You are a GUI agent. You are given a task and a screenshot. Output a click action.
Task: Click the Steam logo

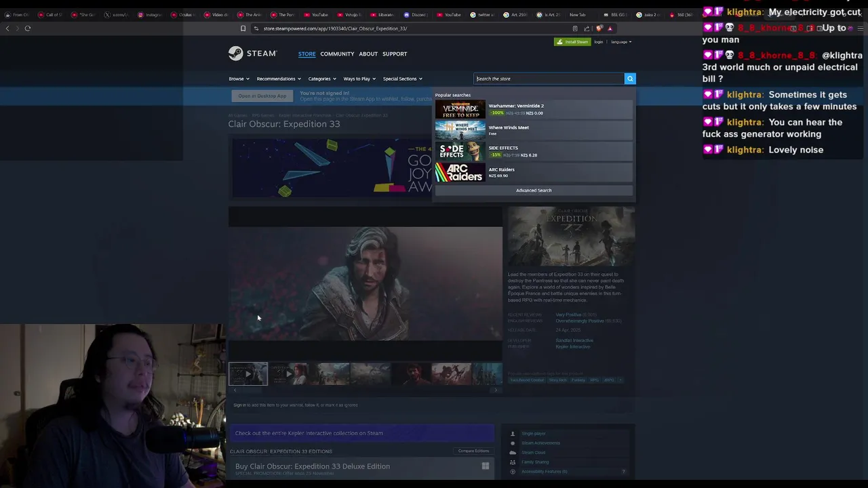[252, 54]
